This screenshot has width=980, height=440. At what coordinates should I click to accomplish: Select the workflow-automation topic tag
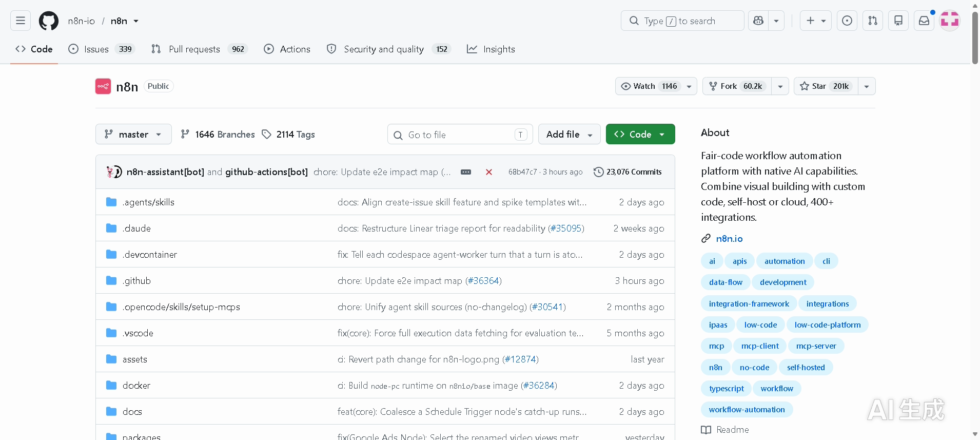[x=747, y=410]
